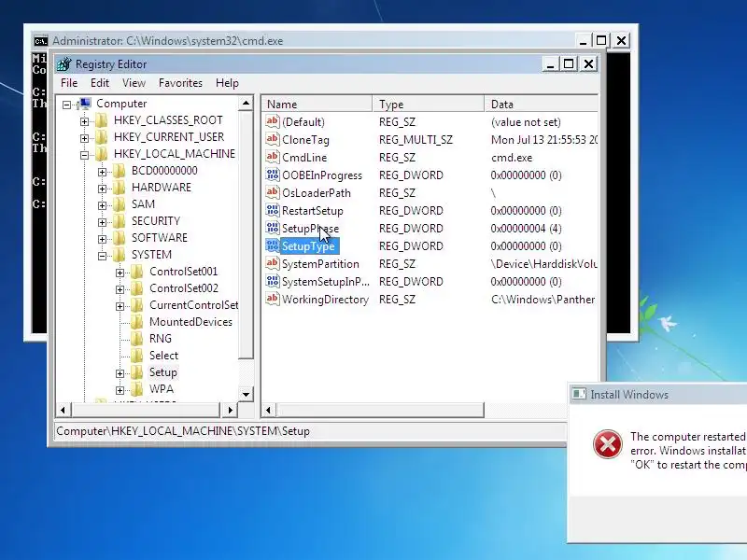Select the SetupType value name

(x=309, y=246)
